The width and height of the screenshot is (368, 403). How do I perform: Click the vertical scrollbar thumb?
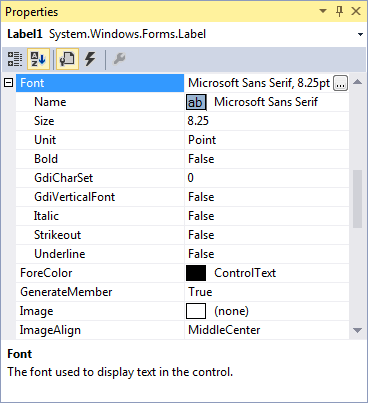[x=357, y=199]
